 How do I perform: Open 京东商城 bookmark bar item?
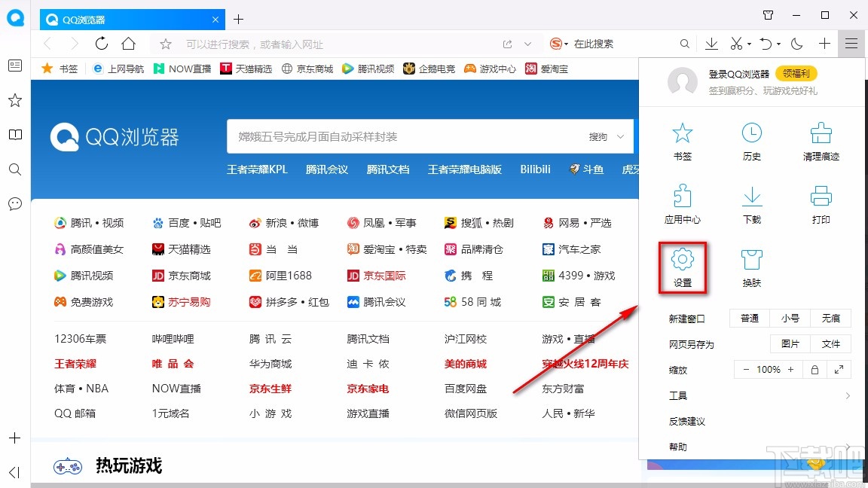[x=307, y=69]
